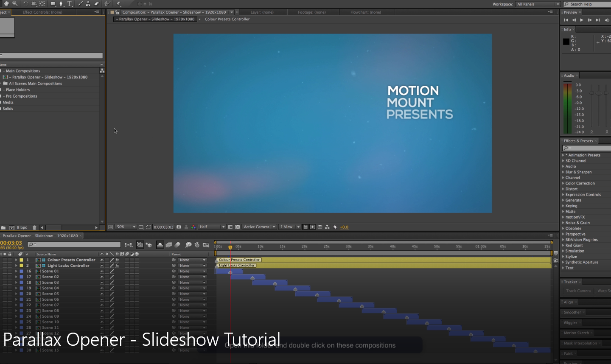The height and width of the screenshot is (364, 611).
Task: Toggle the transparency grid in the composition viewer
Action: (x=238, y=227)
